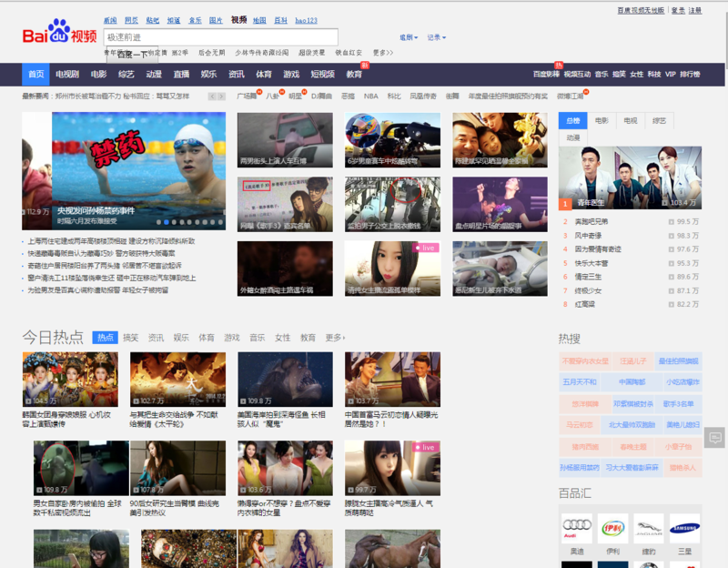Screen dimensions: 728x568
Task: Open the 直播 navigation tab
Action: pyautogui.click(x=181, y=75)
